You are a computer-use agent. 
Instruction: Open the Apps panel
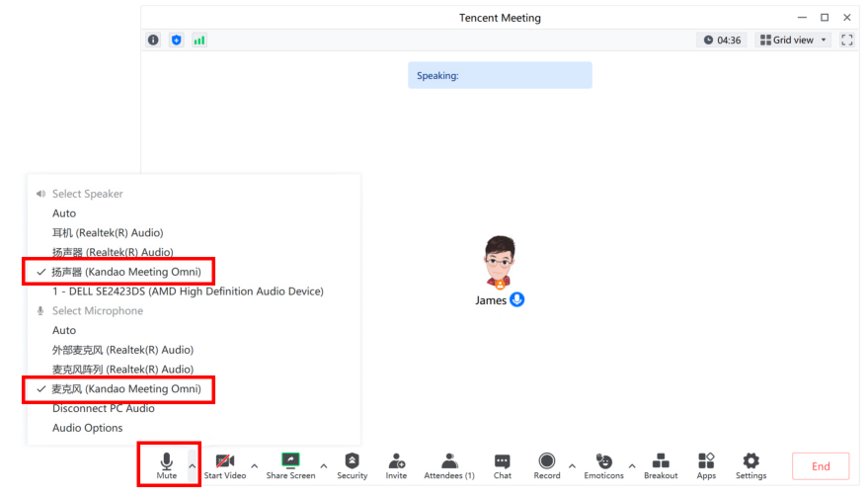pos(706,465)
